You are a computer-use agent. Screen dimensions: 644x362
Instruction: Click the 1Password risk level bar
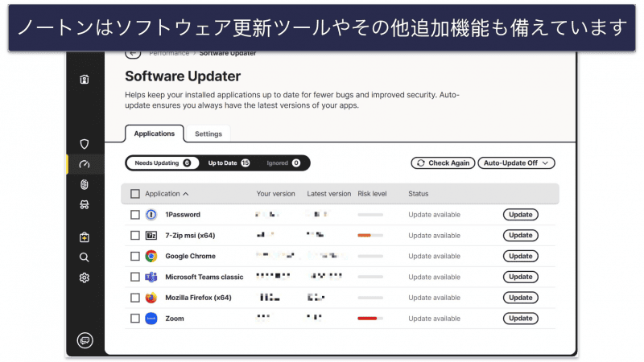pos(370,215)
